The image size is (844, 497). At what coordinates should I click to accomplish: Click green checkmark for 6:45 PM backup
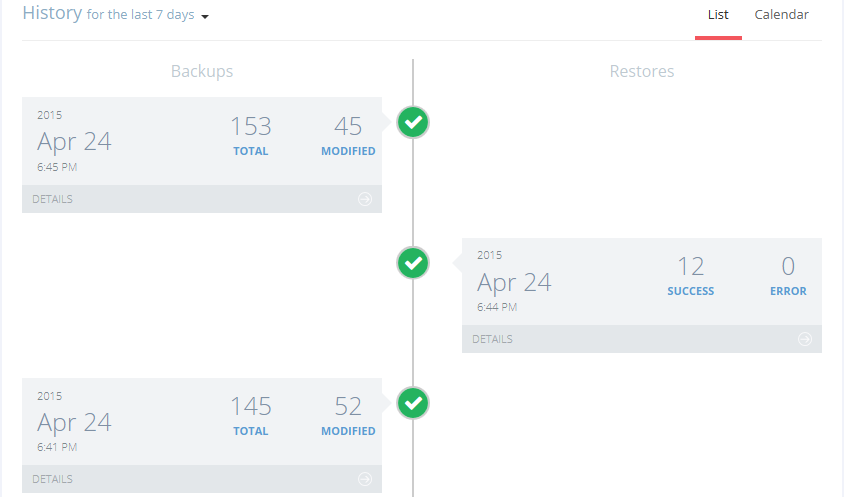pyautogui.click(x=413, y=123)
